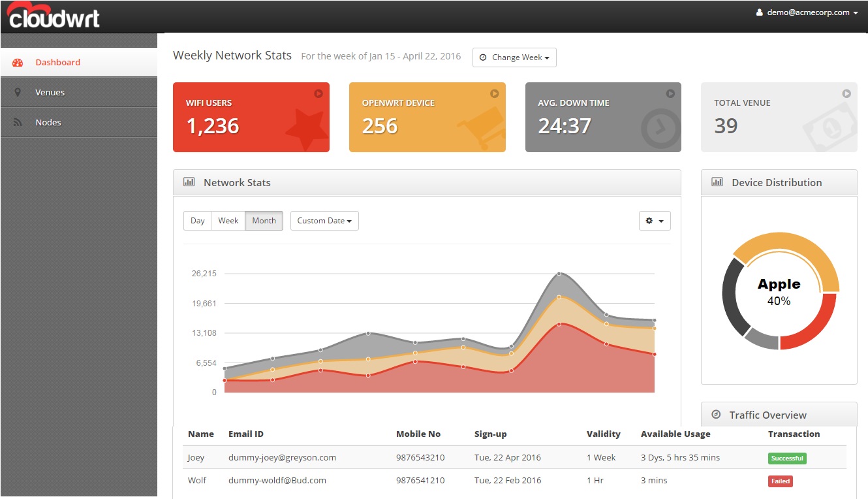Open the demo@acmecorp.com account menu
868x499 pixels.
(807, 12)
